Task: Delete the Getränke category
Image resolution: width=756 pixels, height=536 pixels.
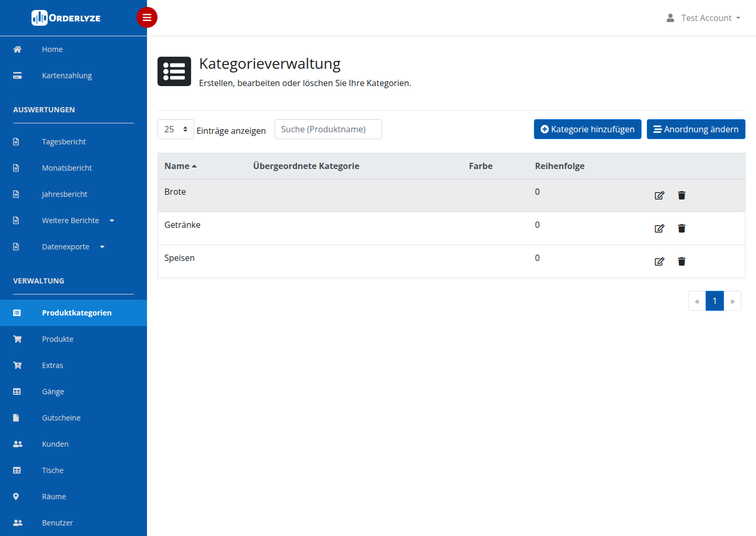Action: tap(681, 228)
